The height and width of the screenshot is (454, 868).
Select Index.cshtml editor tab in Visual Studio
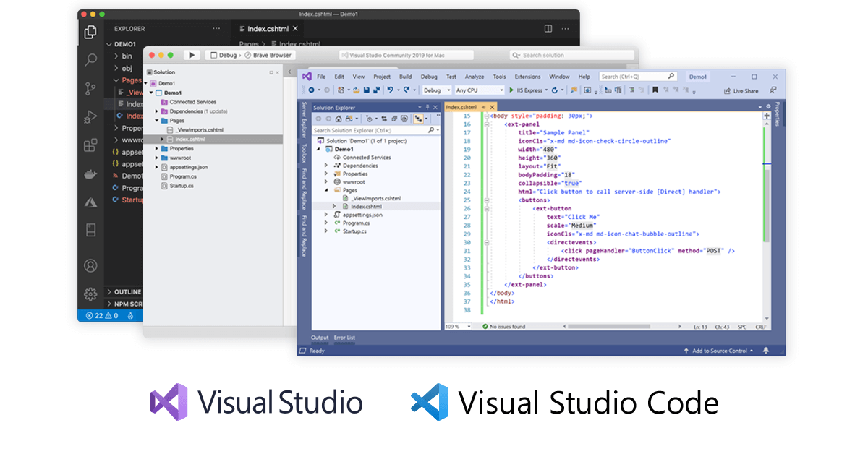[461, 107]
